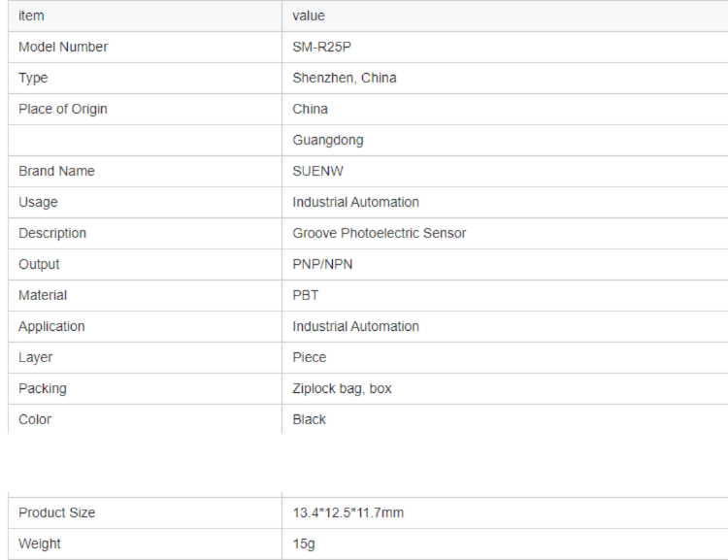Click the Black color value
The width and height of the screenshot is (728, 560).
pyautogui.click(x=310, y=419)
